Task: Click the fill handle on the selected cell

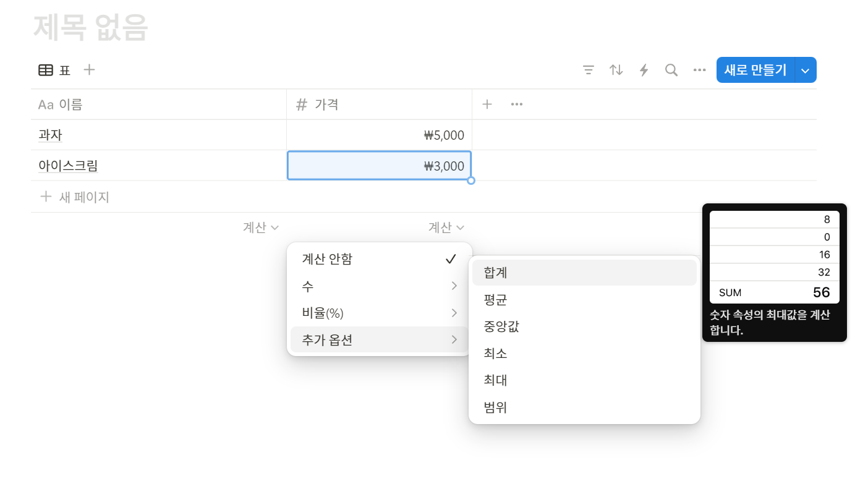Action: click(x=471, y=181)
